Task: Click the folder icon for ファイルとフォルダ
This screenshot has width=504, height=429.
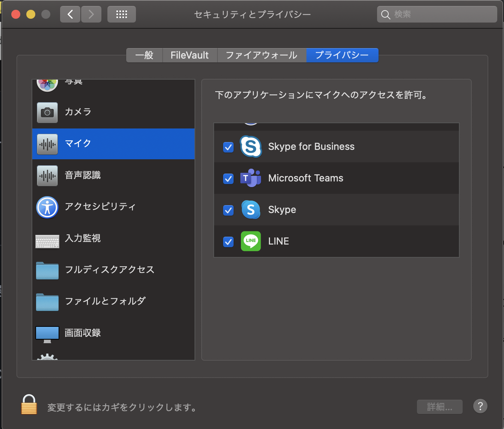Action: pyautogui.click(x=47, y=302)
